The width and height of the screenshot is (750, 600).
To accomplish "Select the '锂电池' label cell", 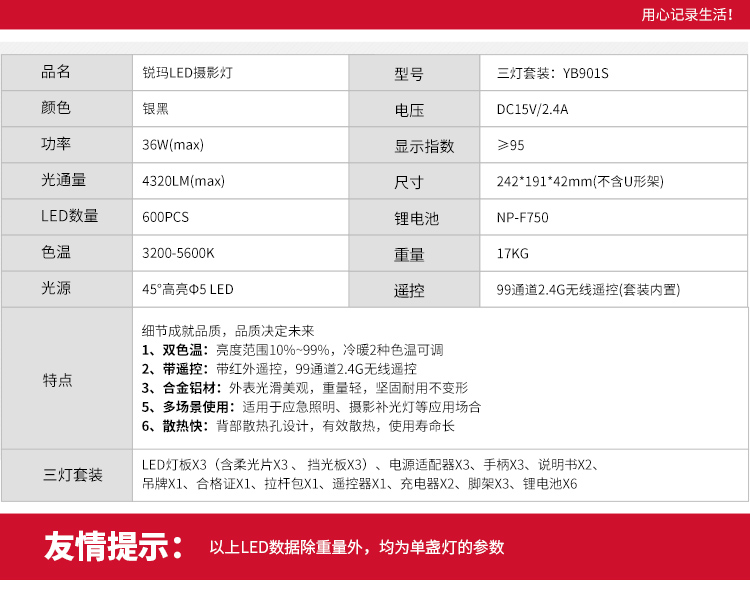I will (414, 217).
